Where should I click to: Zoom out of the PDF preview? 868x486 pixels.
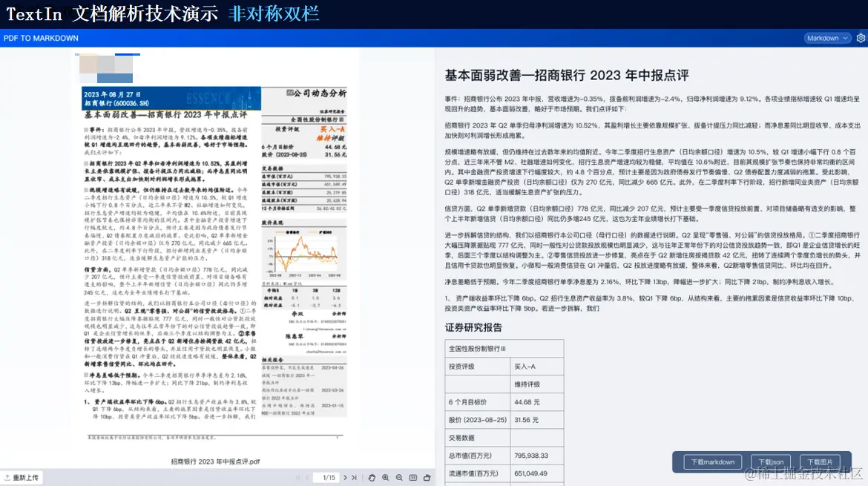(x=399, y=477)
